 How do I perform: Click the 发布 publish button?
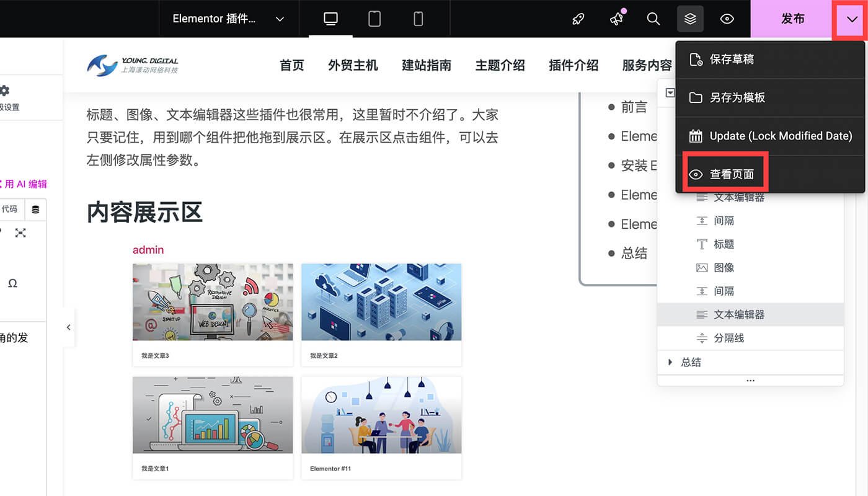(x=792, y=19)
